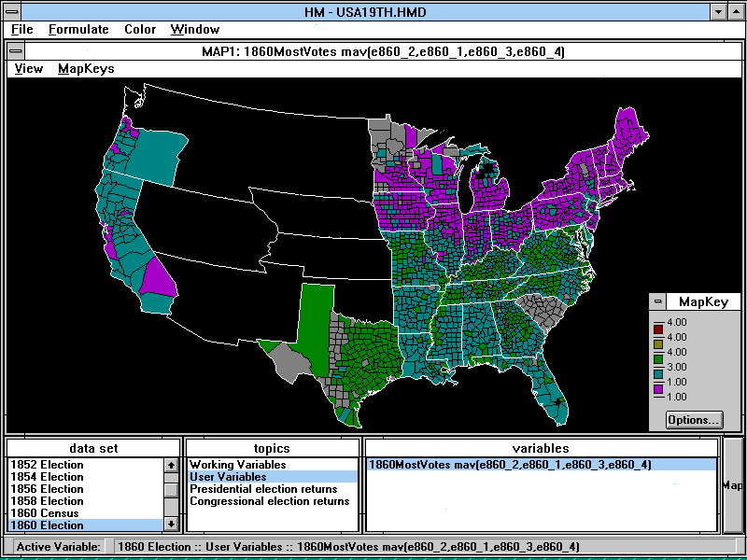The height and width of the screenshot is (560, 747).
Task: Select 1858 Election data set
Action: coord(86,501)
